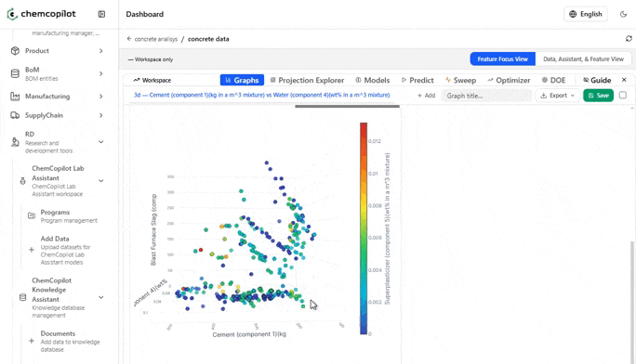Viewport: 636px width, 364px height.
Task: Toggle dark mode moon icon
Action: 623,14
